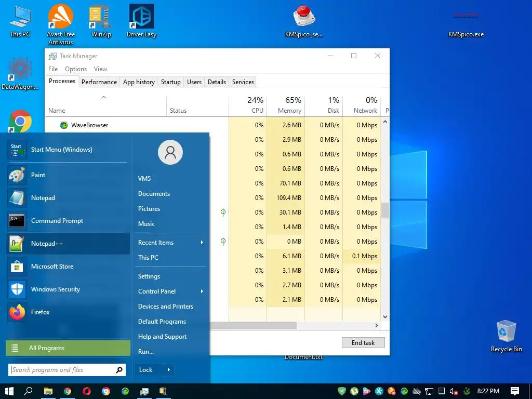Click the user account avatar picture
The image size is (532, 399).
[x=170, y=152]
